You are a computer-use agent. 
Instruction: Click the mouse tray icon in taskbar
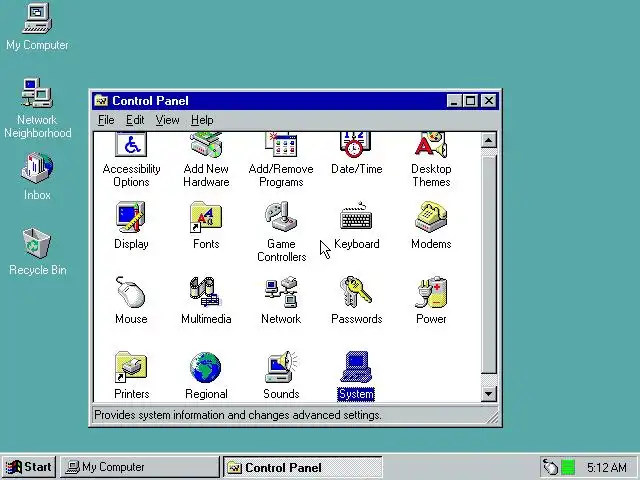[x=550, y=467]
